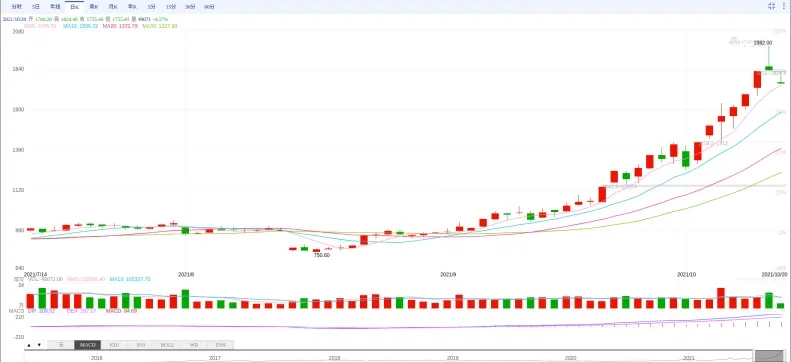791x362 pixels.
Task: Click the 1840 price axis label
Action: tap(19, 69)
